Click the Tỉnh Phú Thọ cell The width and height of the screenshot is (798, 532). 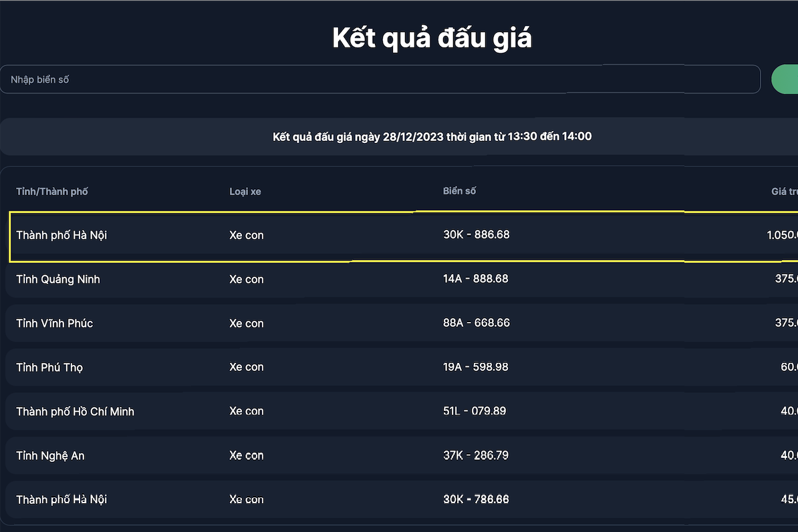tap(49, 368)
